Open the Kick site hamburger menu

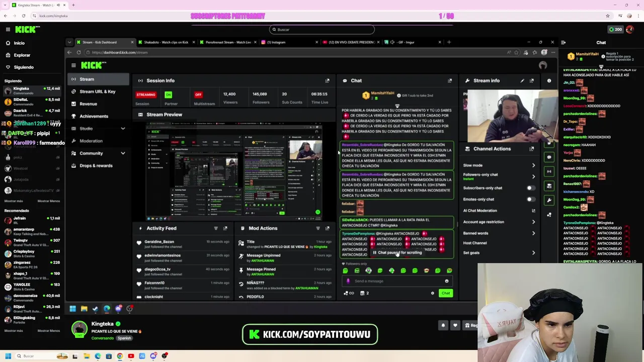[x=8, y=30]
